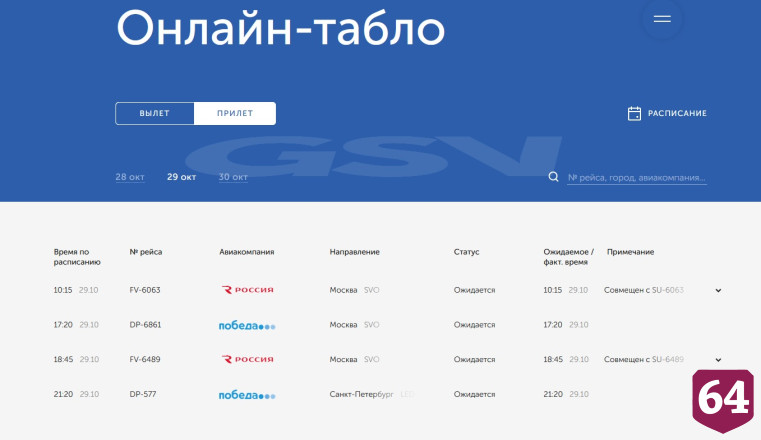Click the № рейса column header
This screenshot has height=440, width=761.
point(146,252)
